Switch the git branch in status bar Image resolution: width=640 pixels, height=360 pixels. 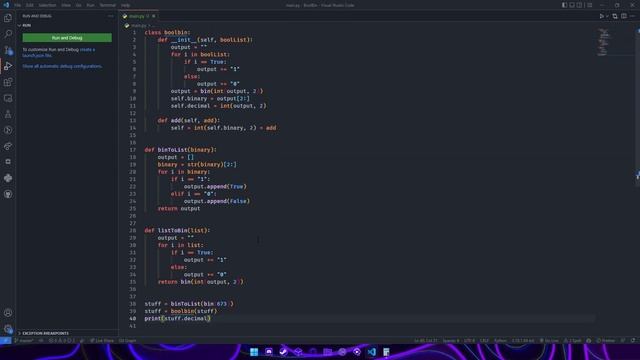(24, 340)
